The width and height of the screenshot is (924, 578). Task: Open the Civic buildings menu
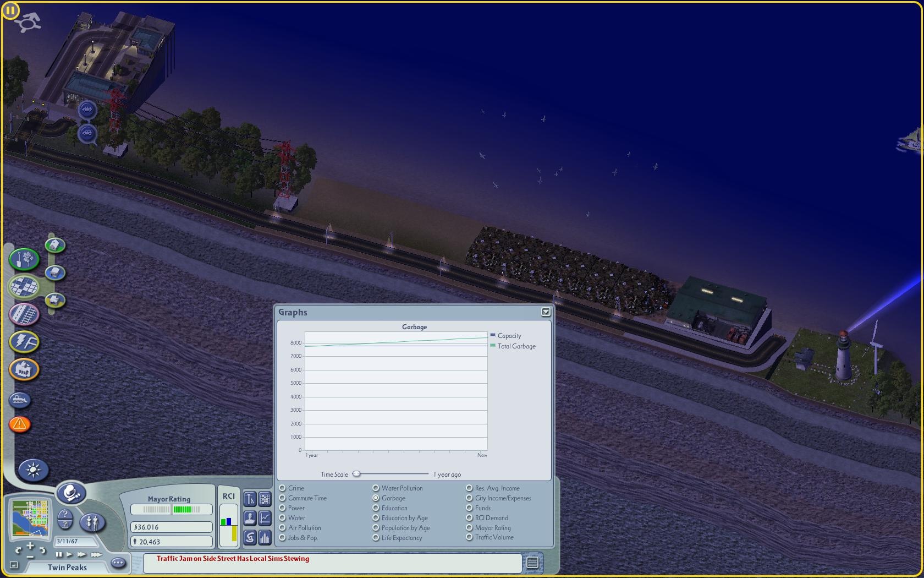pos(24,369)
